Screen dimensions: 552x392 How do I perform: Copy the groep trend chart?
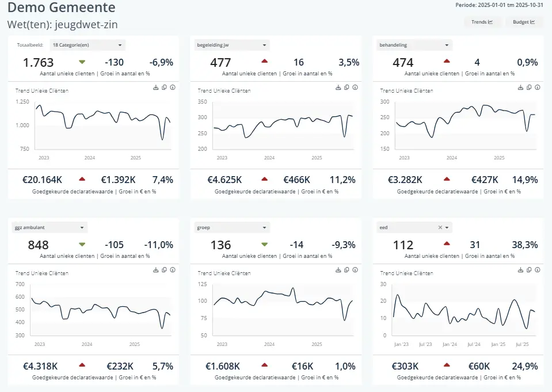pos(347,269)
